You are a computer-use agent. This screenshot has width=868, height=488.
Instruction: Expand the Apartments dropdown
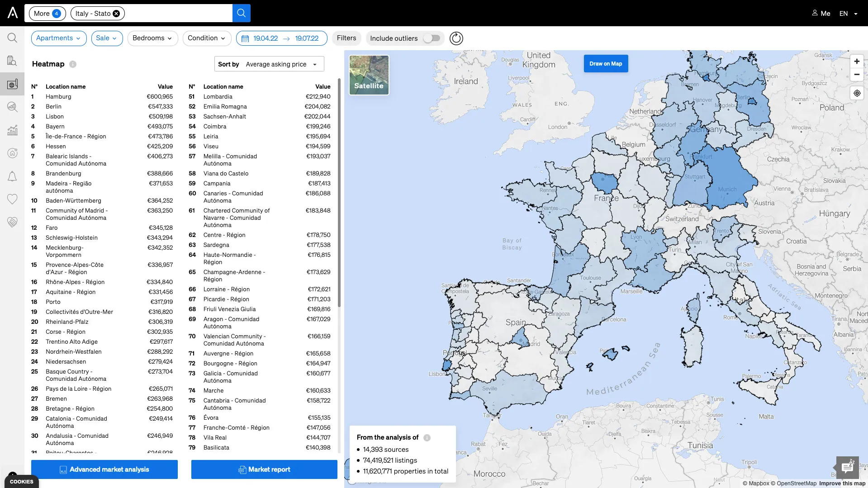pos(59,38)
